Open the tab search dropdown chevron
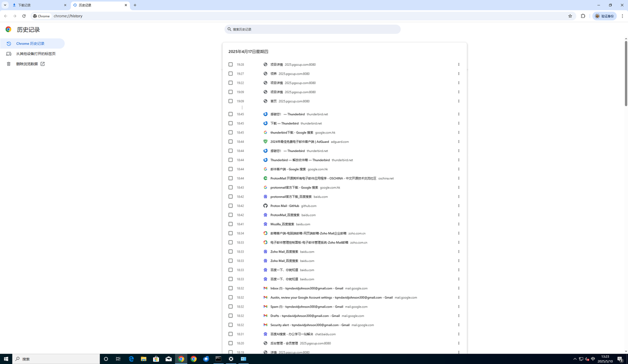628x364 pixels. pos(5,5)
